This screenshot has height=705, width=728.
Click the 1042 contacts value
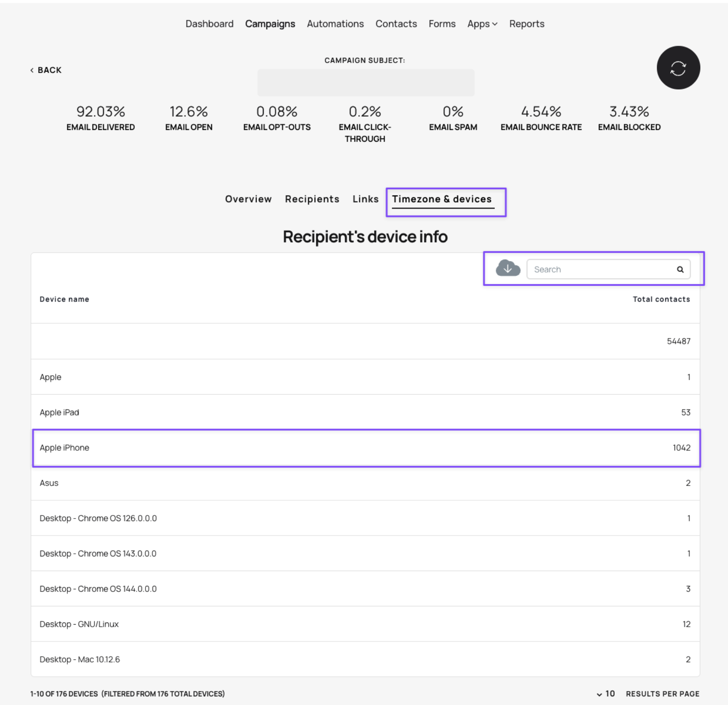682,448
